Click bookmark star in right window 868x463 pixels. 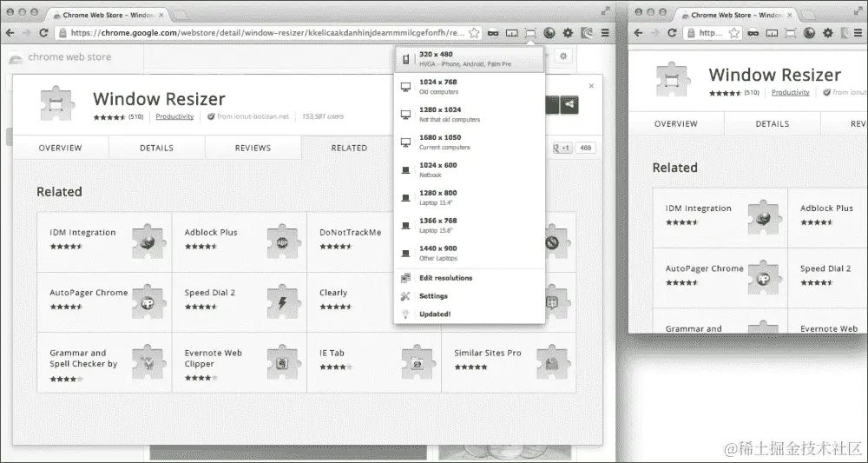734,33
